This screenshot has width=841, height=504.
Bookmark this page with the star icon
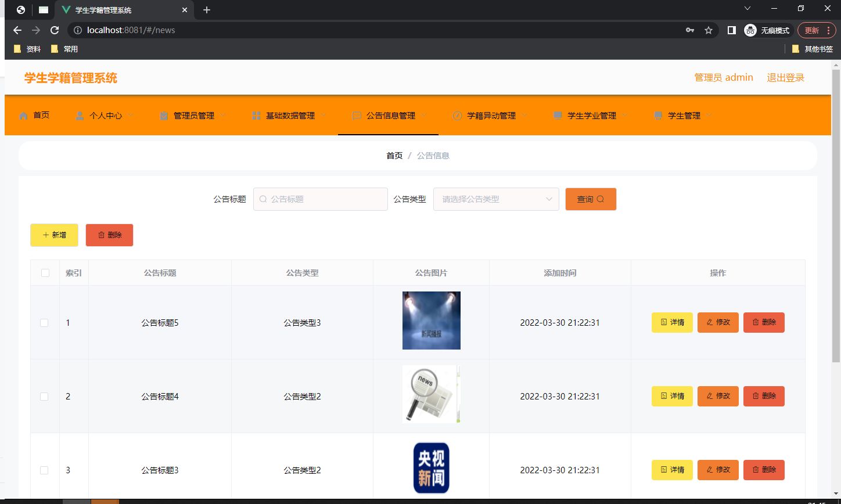(x=709, y=30)
